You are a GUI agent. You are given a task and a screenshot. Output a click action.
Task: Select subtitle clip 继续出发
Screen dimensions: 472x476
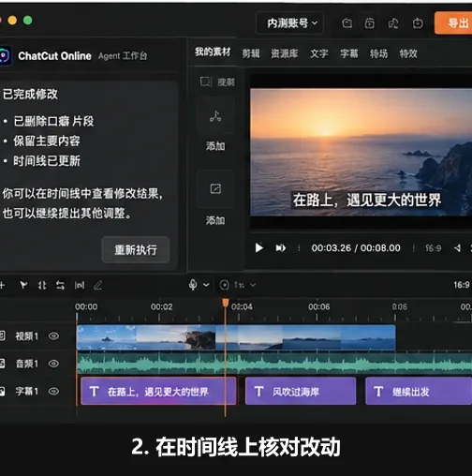pyautogui.click(x=419, y=391)
